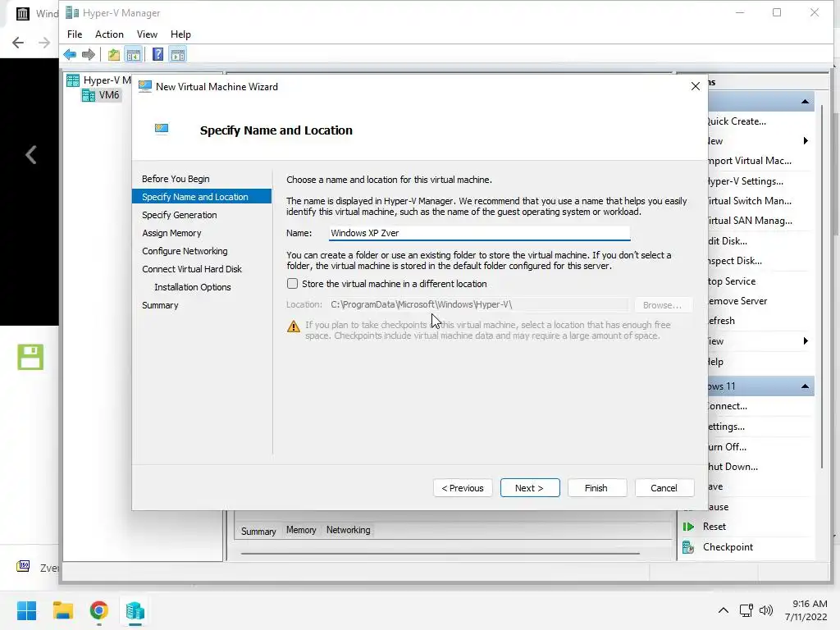The width and height of the screenshot is (840, 630).
Task: Close the New Virtual Machine Wizard dialog
Action: [x=696, y=86]
